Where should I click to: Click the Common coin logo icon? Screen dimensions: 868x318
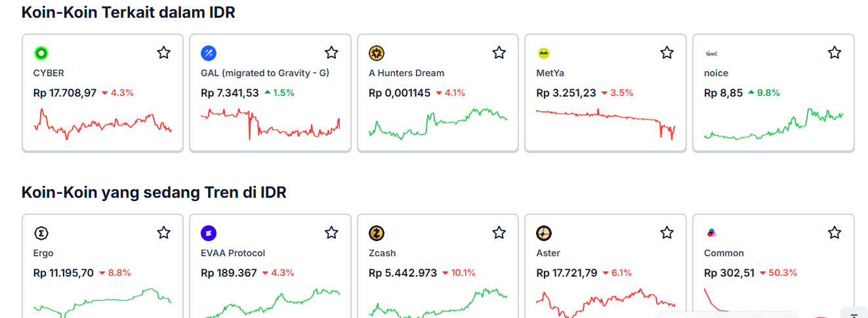(711, 233)
